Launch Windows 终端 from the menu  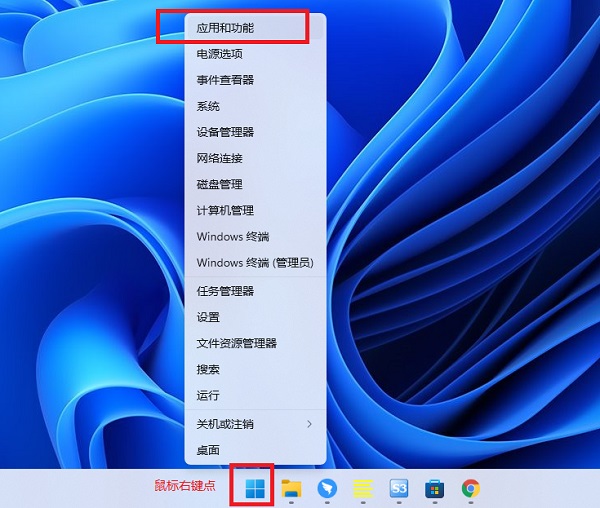(x=255, y=236)
